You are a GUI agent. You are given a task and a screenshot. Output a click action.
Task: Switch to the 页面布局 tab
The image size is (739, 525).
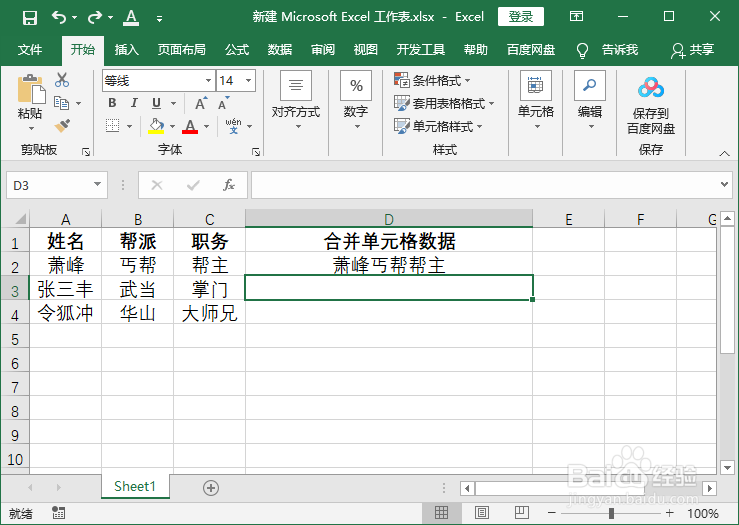point(181,49)
